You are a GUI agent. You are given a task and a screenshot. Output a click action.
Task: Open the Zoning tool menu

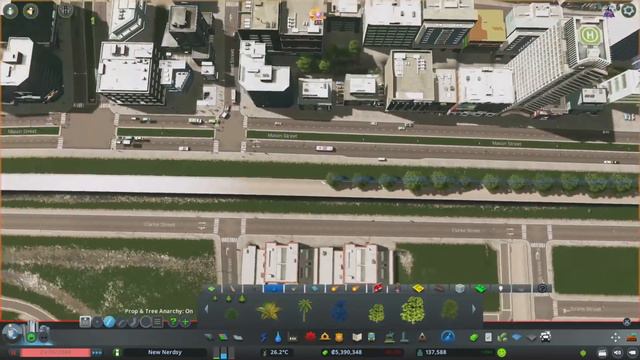(x=223, y=337)
